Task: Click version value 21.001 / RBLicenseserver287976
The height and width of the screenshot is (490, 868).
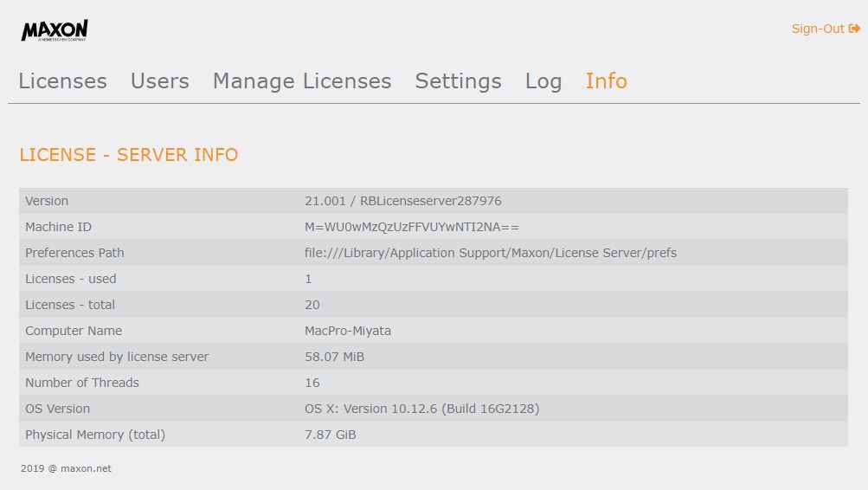Action: pos(403,201)
